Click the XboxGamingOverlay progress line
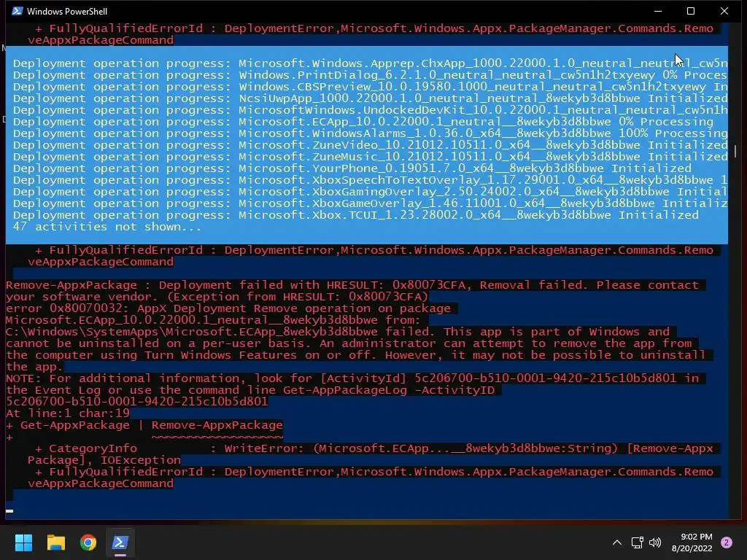Screen dimensions: 747x560 (x=370, y=192)
